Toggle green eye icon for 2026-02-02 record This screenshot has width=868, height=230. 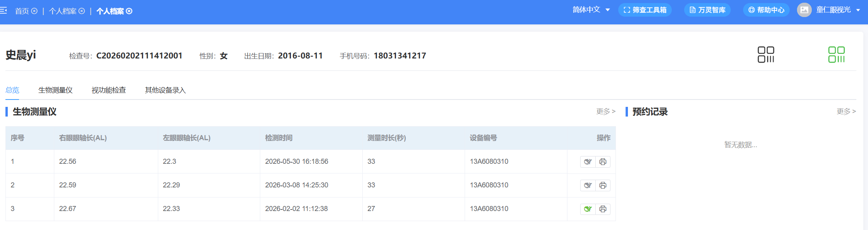tap(588, 209)
